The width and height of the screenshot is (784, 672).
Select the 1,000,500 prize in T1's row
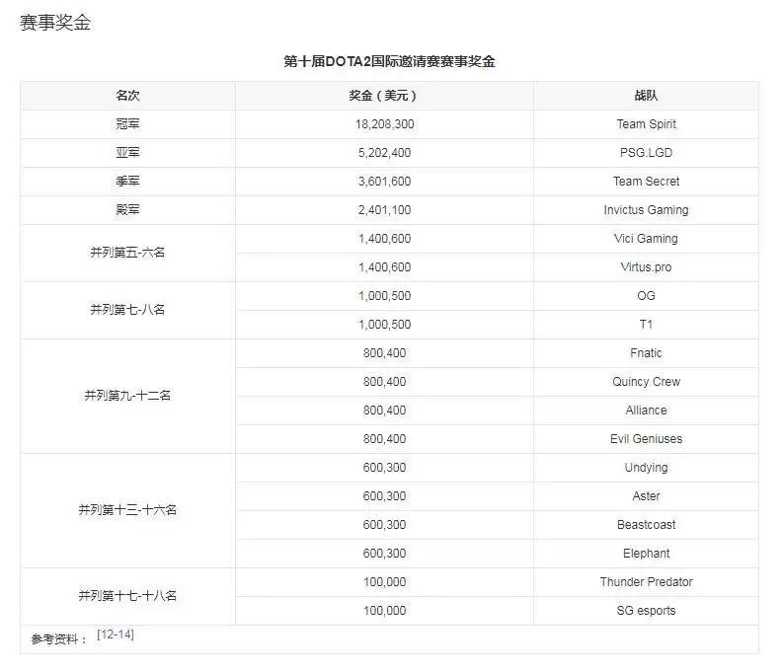(384, 325)
